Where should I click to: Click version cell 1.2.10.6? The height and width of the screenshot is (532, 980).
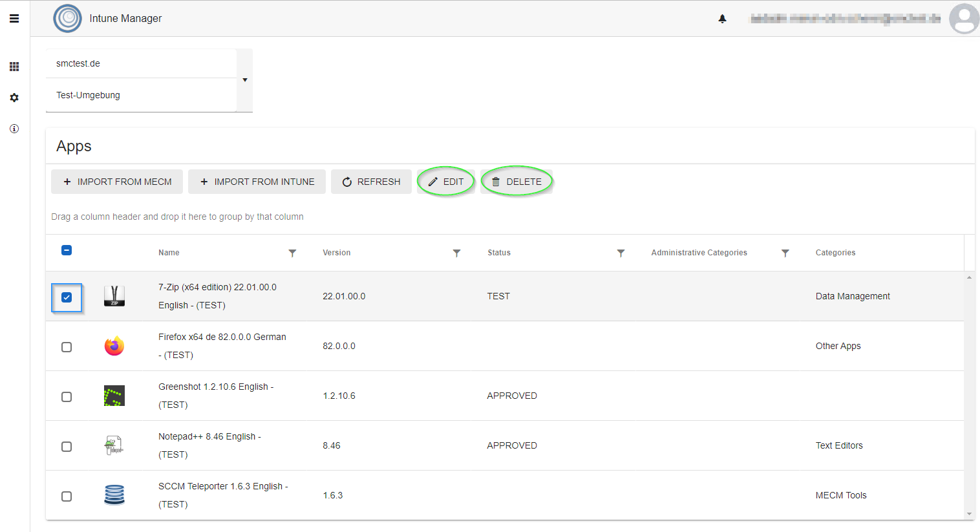[339, 396]
